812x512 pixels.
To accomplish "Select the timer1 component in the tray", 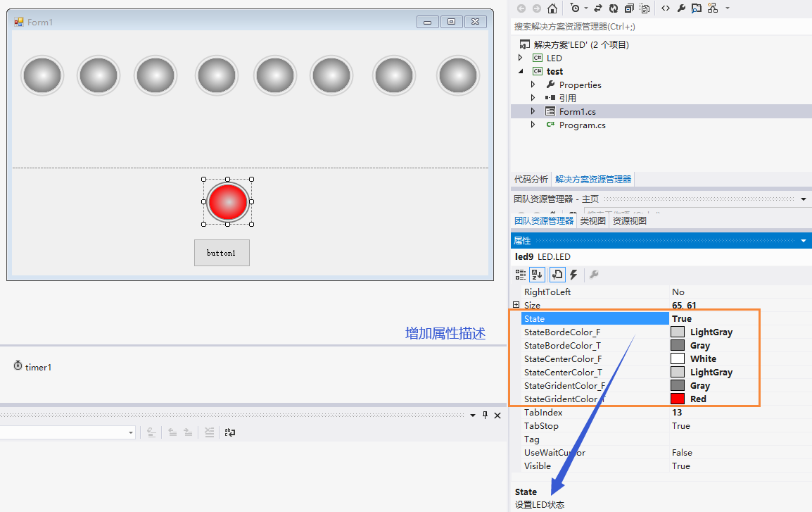I will coord(32,367).
